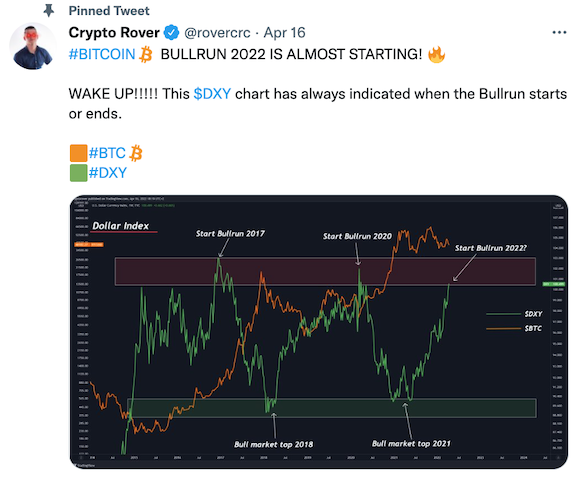The width and height of the screenshot is (576, 481).
Task: Open the Apr 16 tweet timestamp
Action: (284, 33)
